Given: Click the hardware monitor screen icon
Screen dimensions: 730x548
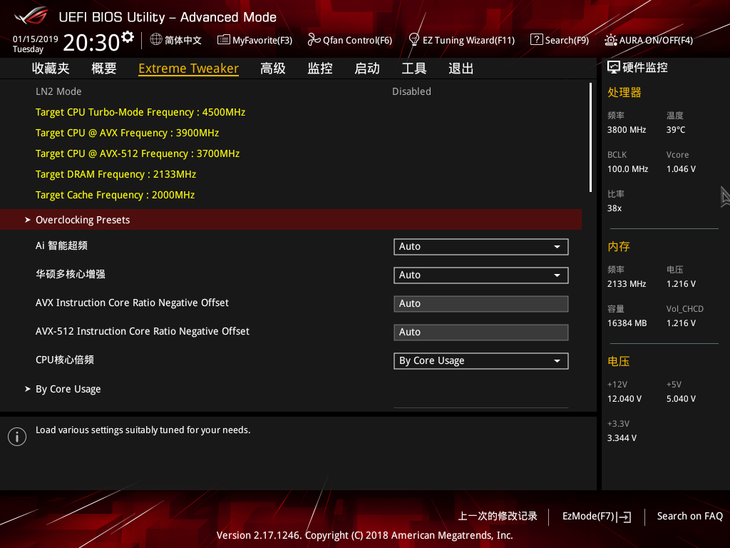Looking at the screenshot, I should (614, 68).
